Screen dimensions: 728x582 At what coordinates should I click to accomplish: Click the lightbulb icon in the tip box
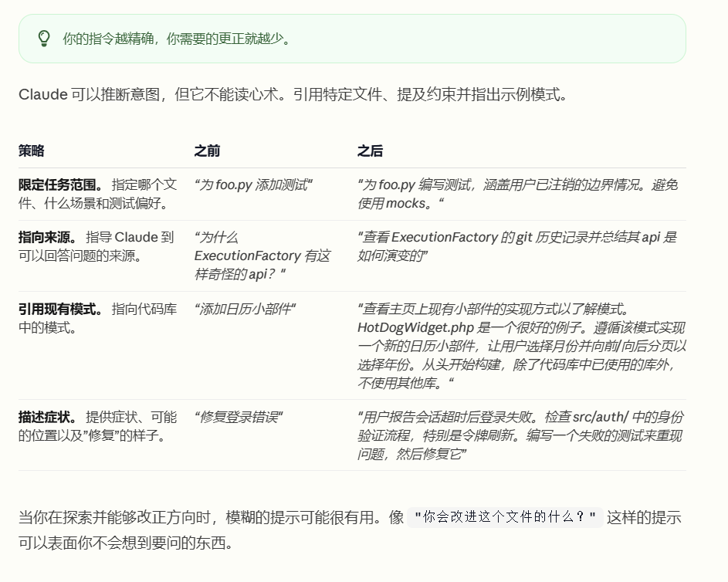click(x=44, y=39)
